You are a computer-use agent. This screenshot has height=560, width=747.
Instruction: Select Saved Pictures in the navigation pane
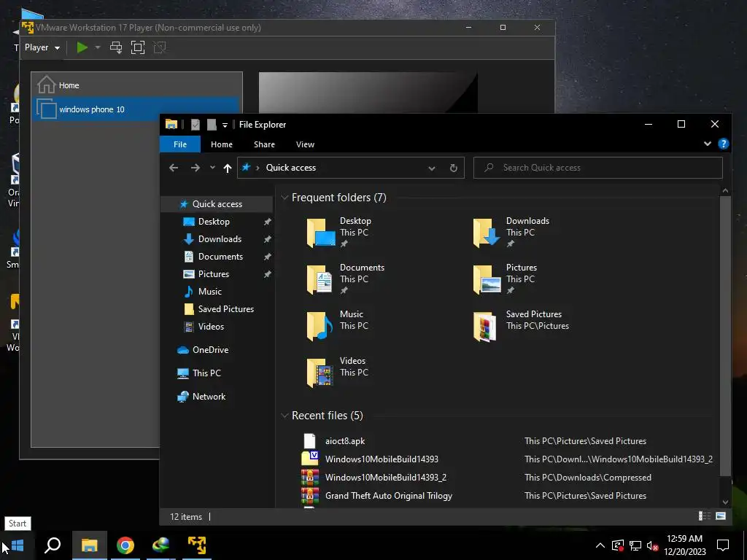[226, 308]
